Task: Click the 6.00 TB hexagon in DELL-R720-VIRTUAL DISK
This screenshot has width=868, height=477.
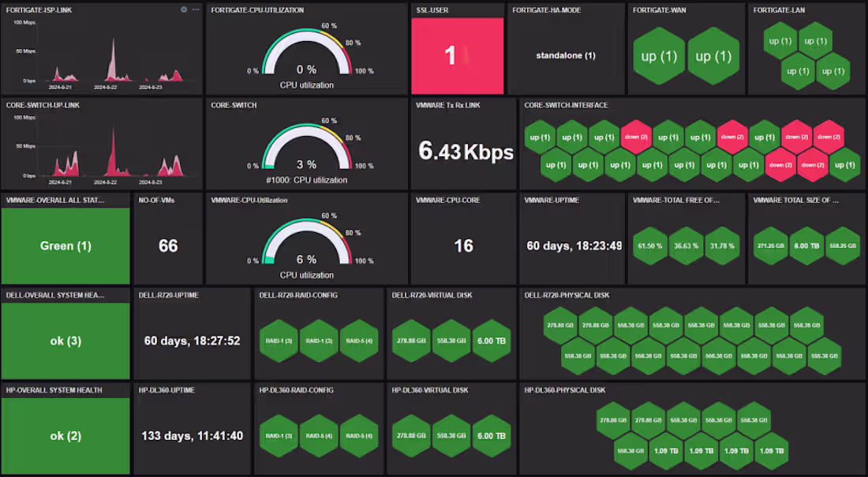Action: point(492,340)
